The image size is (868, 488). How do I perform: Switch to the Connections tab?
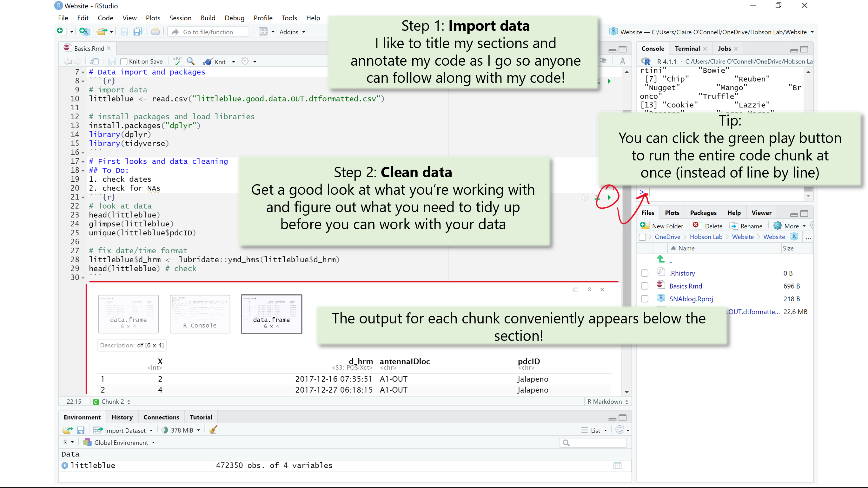click(161, 417)
